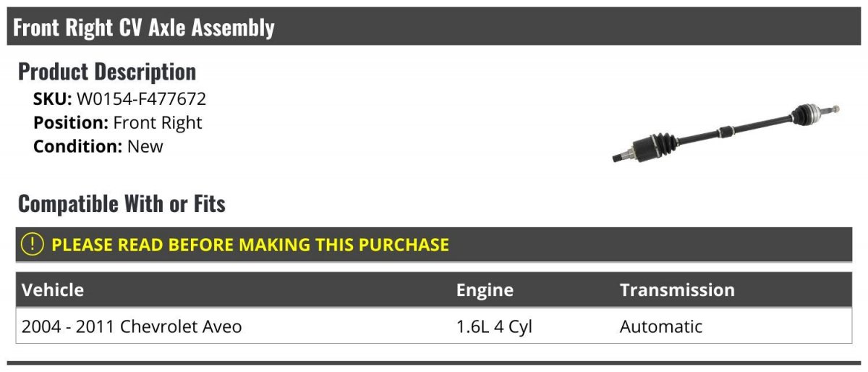
Task: Click the Position label
Action: click(x=71, y=122)
